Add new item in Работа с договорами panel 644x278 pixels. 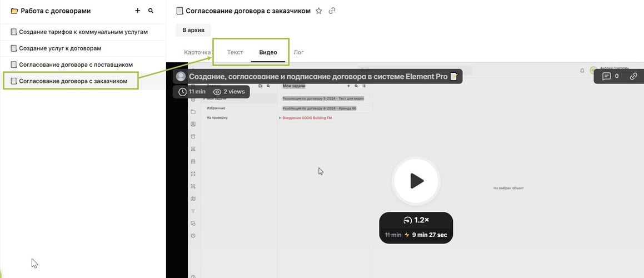coord(138,11)
